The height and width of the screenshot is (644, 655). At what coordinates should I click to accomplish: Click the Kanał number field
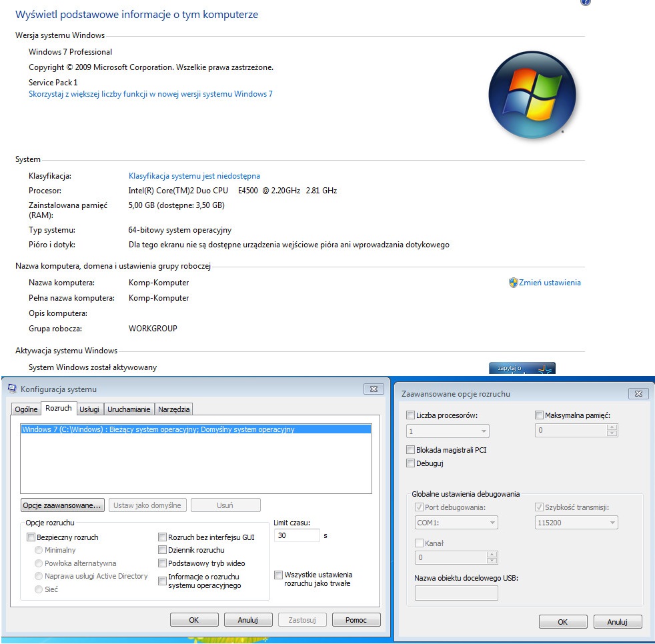tap(451, 557)
